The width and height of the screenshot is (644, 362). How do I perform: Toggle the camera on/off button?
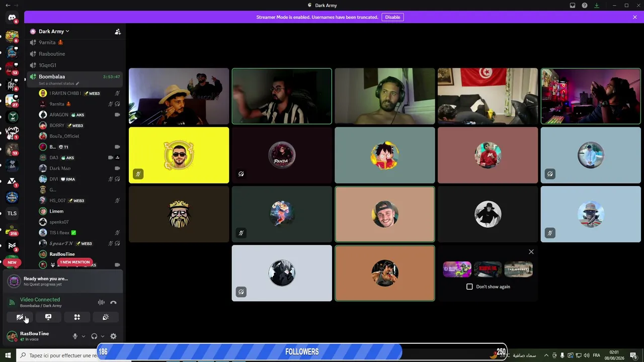click(x=20, y=317)
